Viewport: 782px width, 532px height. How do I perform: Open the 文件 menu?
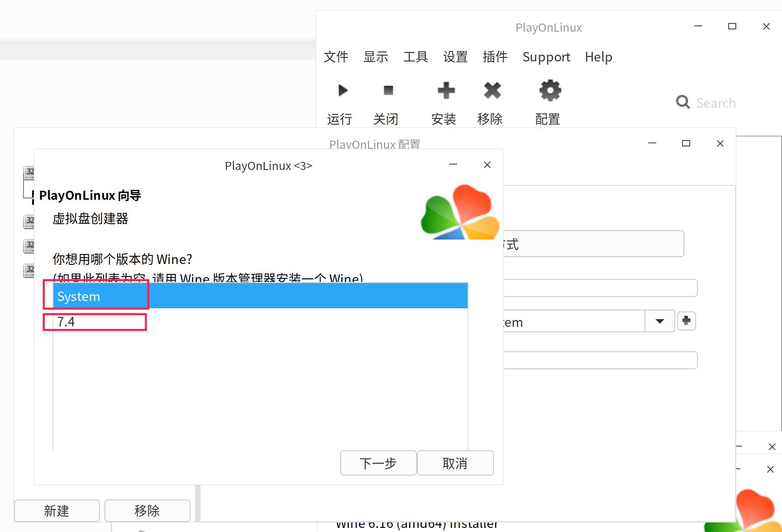[336, 57]
